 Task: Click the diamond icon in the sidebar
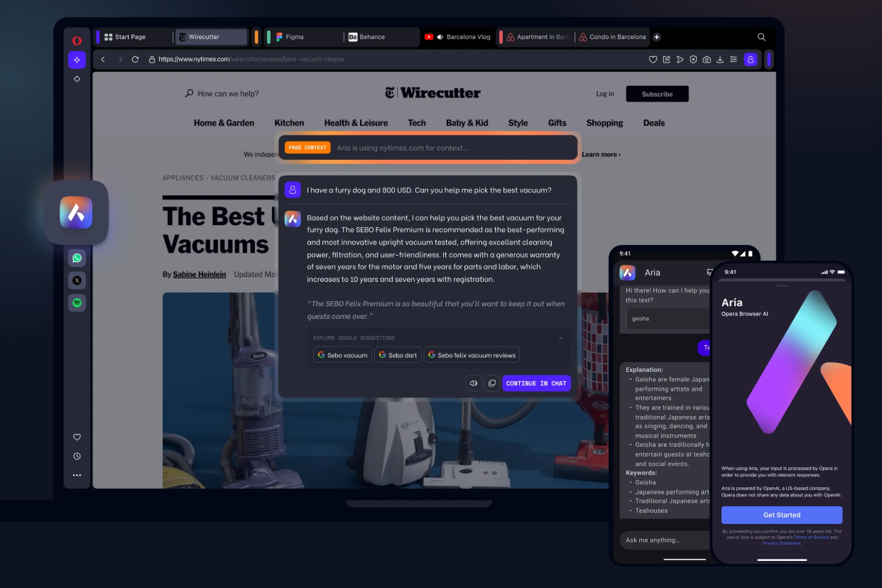[x=77, y=79]
